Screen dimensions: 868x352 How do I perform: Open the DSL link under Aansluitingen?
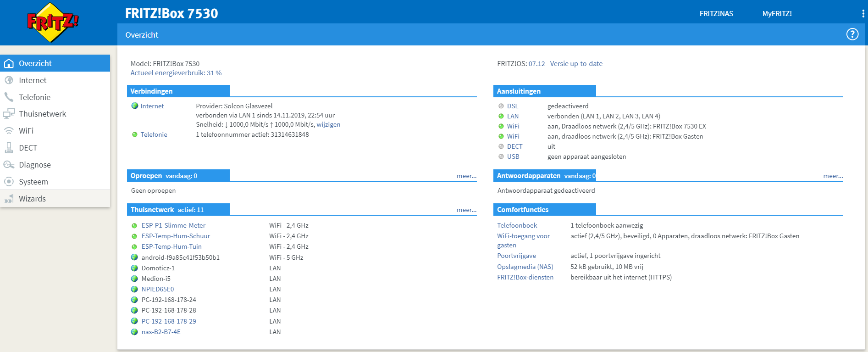tap(512, 106)
